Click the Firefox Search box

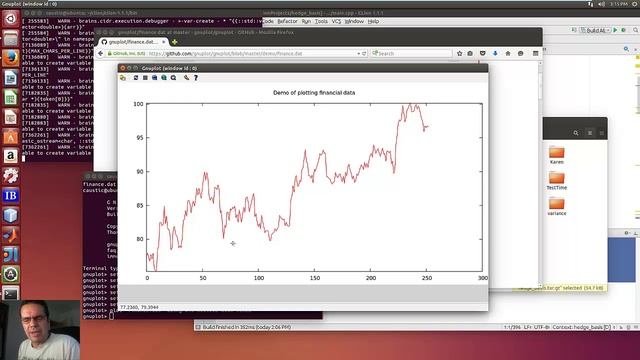(x=411, y=53)
